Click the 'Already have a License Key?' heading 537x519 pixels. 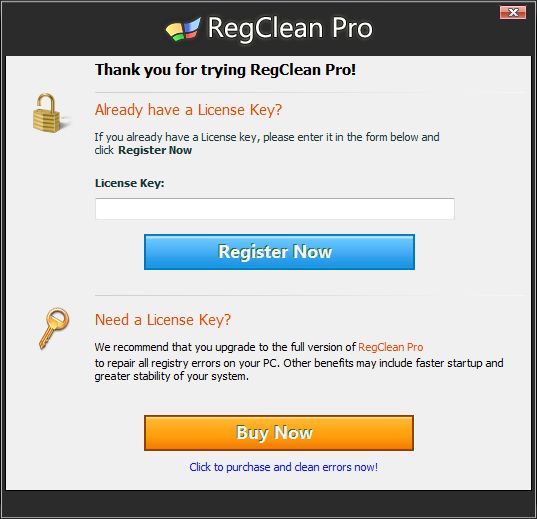(188, 110)
